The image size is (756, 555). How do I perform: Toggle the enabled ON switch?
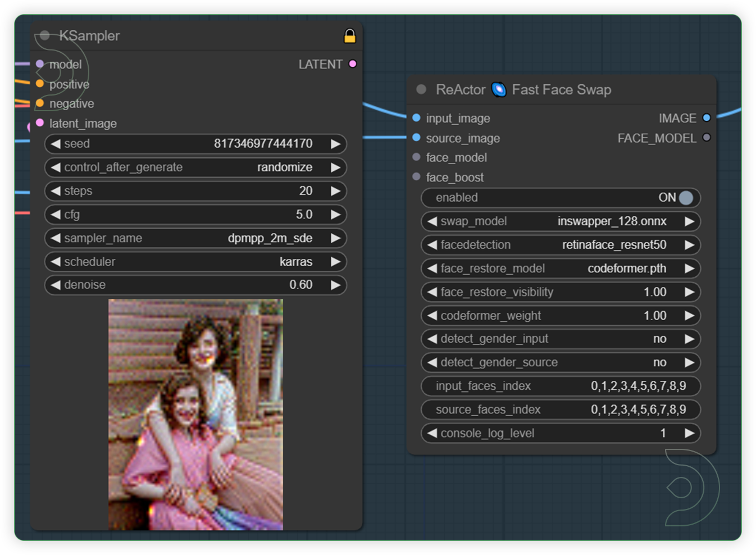(x=685, y=198)
